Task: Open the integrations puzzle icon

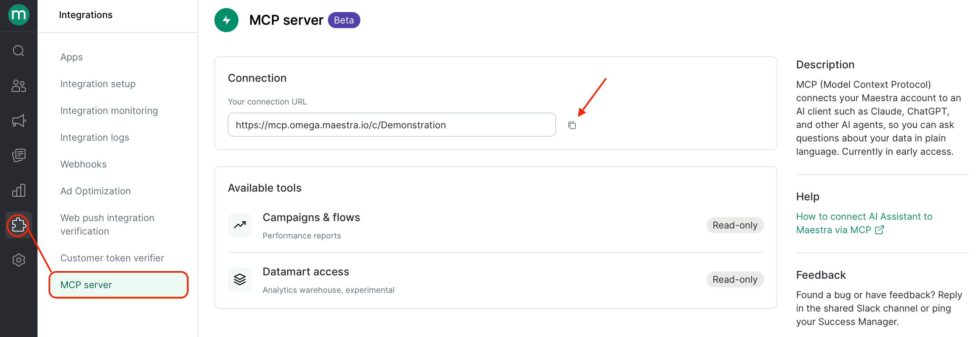Action: pos(19,225)
